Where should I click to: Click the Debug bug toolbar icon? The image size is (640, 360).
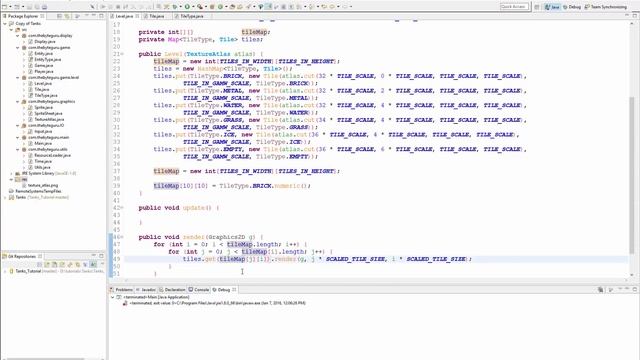pyautogui.click(x=175, y=7)
